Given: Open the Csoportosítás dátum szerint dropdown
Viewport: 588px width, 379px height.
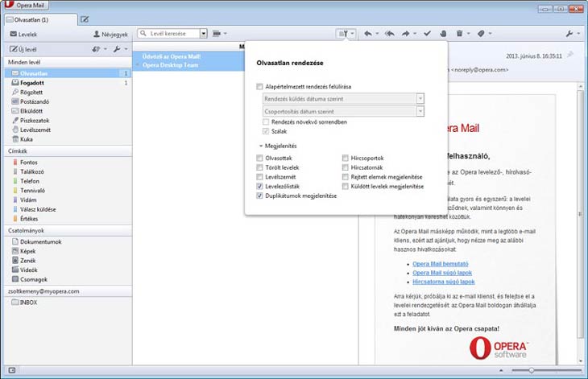Looking at the screenshot, I should point(343,111).
